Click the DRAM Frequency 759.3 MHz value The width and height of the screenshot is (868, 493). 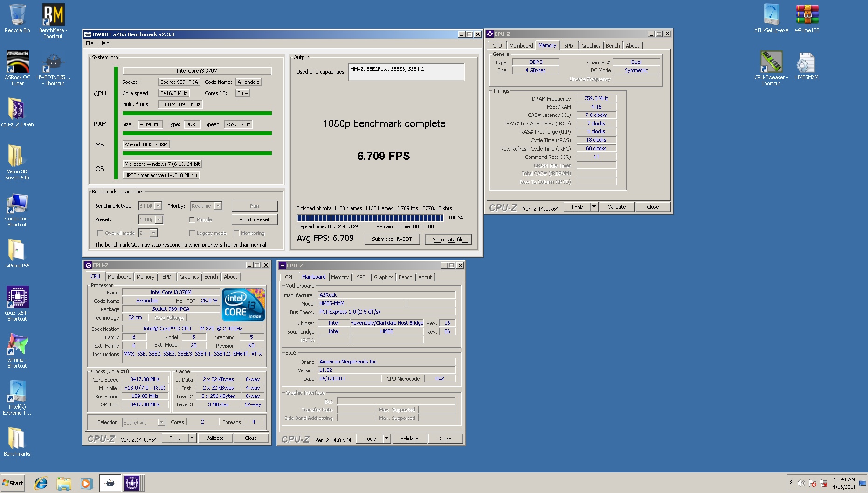596,98
